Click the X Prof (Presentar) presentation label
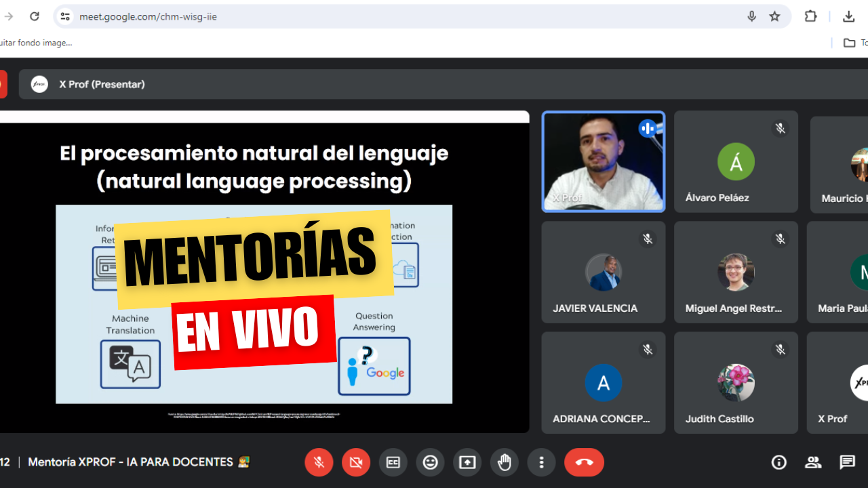 pos(102,85)
